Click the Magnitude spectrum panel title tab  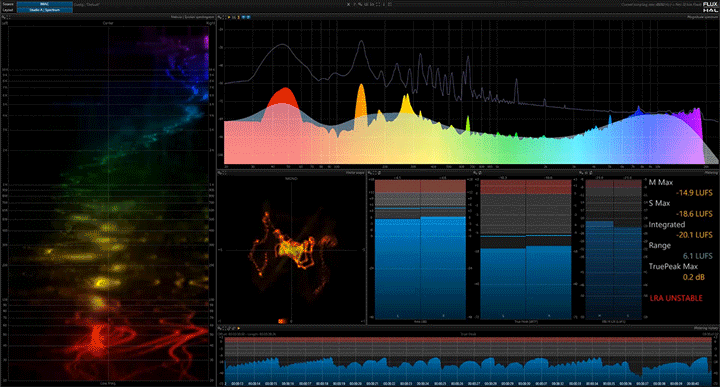tap(702, 17)
